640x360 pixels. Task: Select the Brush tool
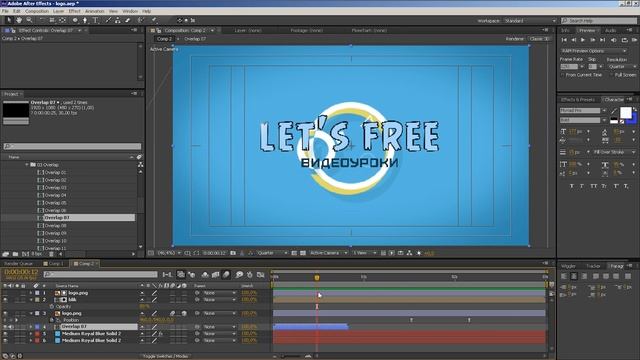click(108, 20)
